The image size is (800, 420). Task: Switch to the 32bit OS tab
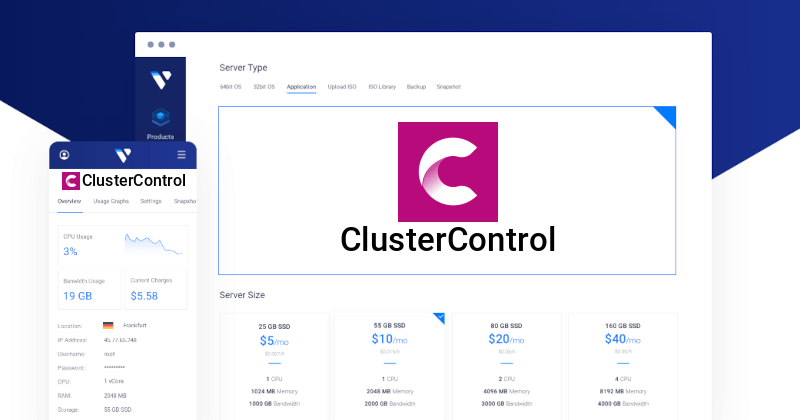click(265, 87)
